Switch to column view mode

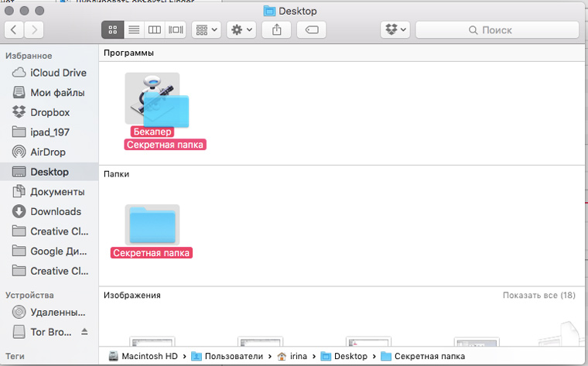[155, 29]
